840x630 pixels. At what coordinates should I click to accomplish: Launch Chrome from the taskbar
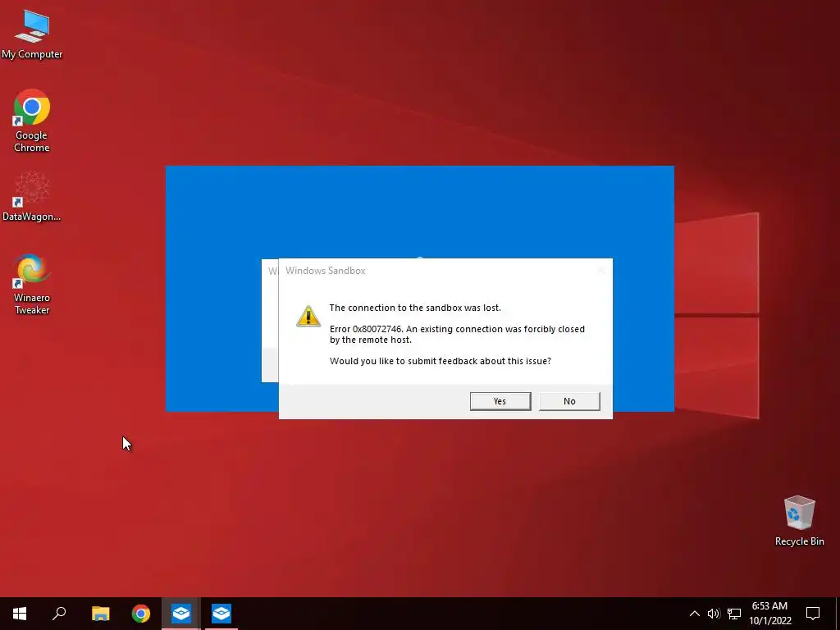coord(141,614)
